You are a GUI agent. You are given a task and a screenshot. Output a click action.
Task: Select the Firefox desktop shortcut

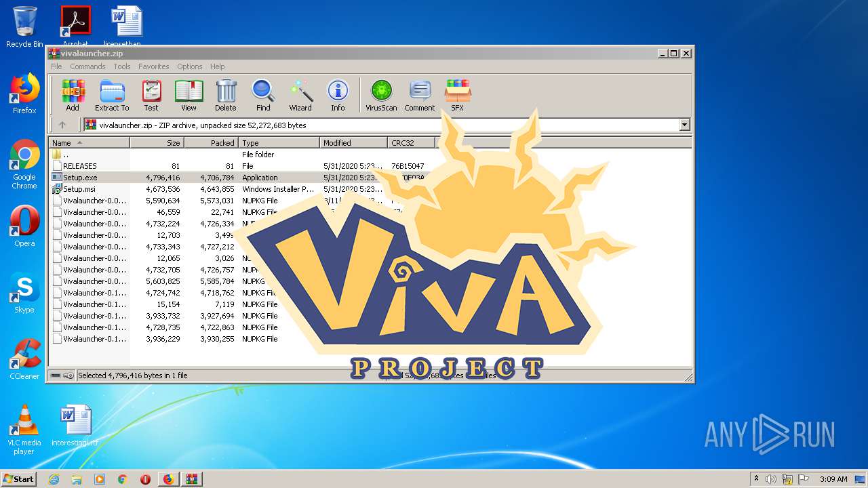(x=24, y=94)
